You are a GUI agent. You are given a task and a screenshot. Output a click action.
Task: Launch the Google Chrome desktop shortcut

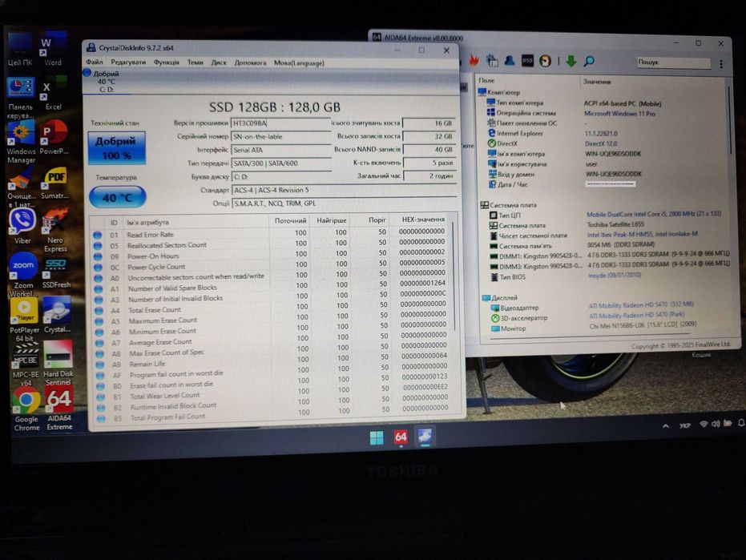(x=26, y=409)
